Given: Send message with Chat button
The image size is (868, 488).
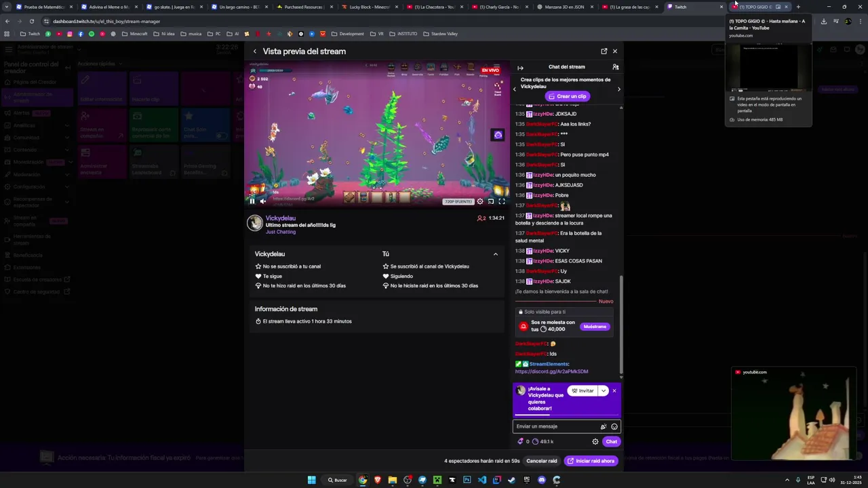Looking at the screenshot, I should pyautogui.click(x=611, y=441).
